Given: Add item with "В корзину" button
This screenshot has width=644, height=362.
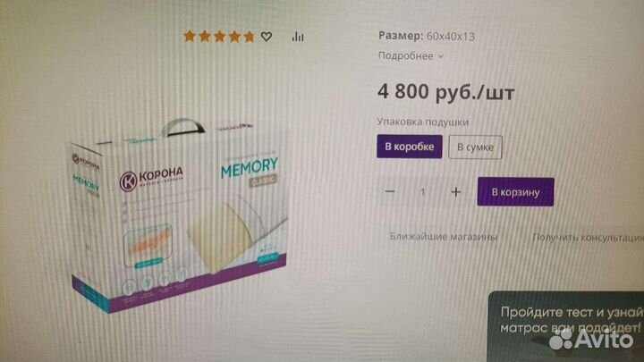Looking at the screenshot, I should pyautogui.click(x=515, y=191).
